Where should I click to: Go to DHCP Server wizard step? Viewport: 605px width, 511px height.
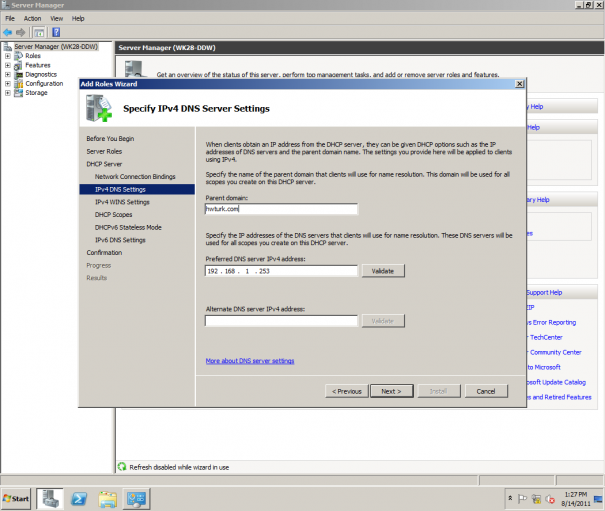tap(104, 164)
